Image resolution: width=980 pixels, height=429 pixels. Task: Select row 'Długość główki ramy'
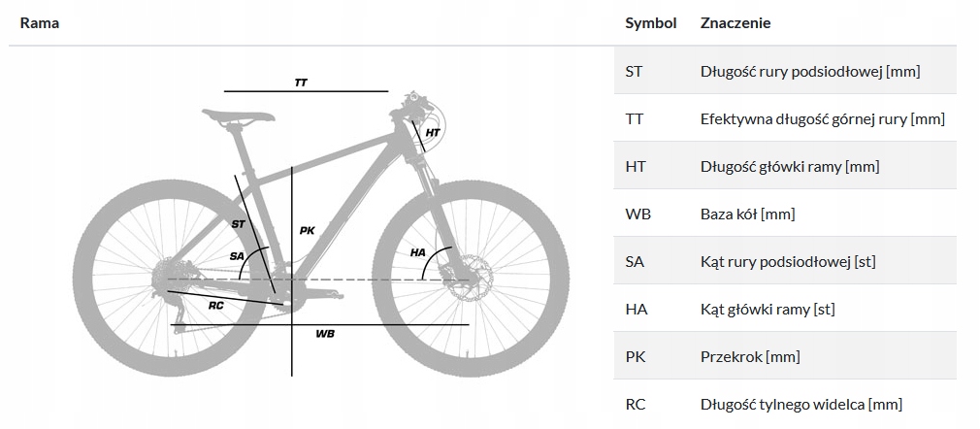(789, 166)
